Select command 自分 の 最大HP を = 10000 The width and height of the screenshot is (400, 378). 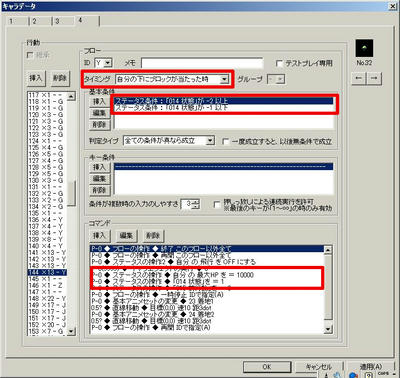(207, 275)
